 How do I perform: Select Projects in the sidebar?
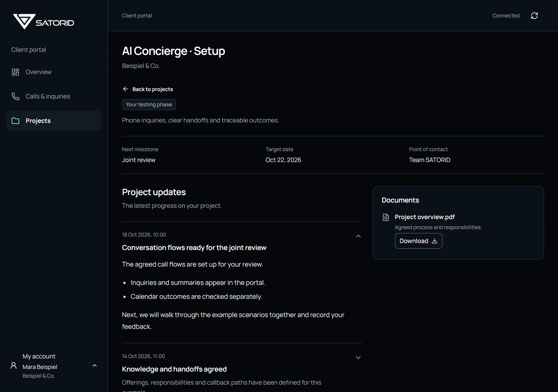click(x=54, y=121)
